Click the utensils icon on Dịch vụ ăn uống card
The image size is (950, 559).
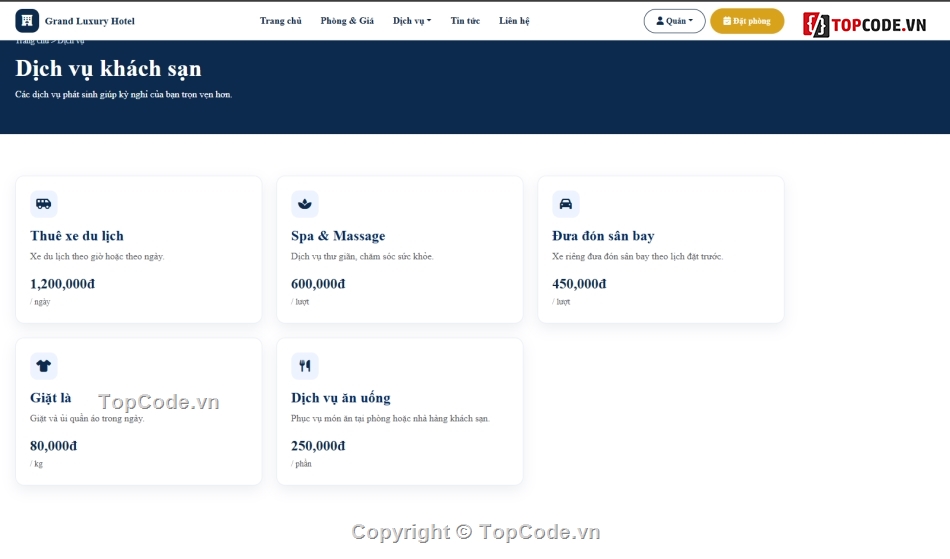[x=305, y=366]
